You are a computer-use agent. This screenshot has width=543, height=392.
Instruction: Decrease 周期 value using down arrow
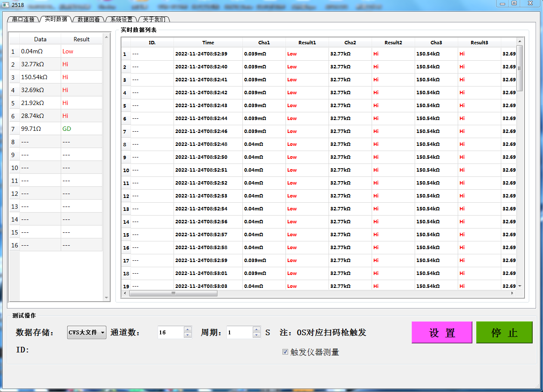click(x=257, y=335)
